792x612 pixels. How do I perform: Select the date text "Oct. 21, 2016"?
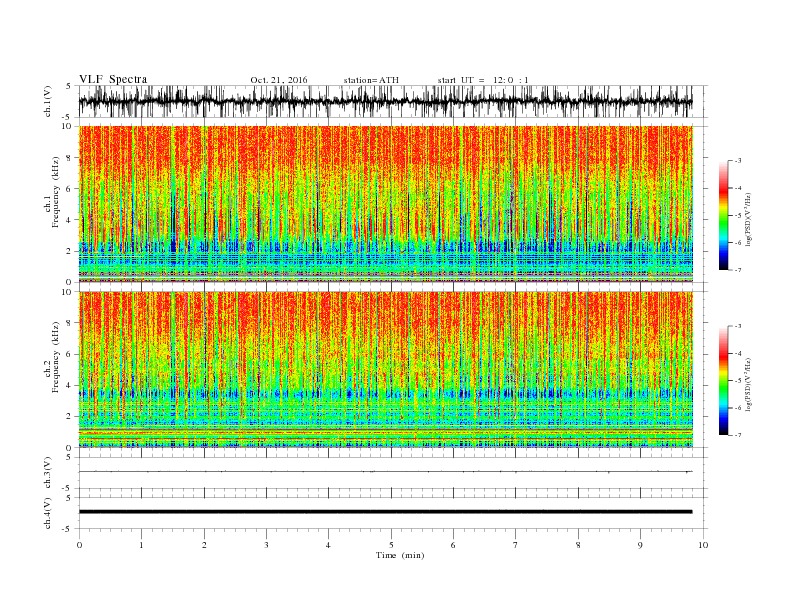pyautogui.click(x=278, y=80)
